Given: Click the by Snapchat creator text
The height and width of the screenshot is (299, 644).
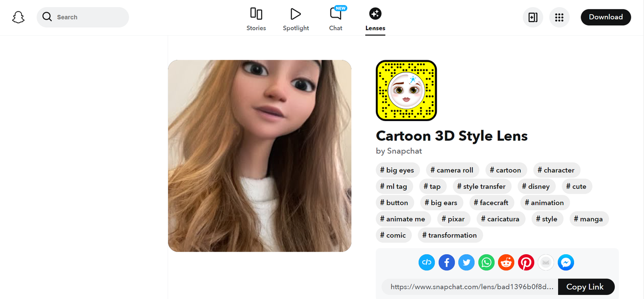Looking at the screenshot, I should tap(399, 151).
